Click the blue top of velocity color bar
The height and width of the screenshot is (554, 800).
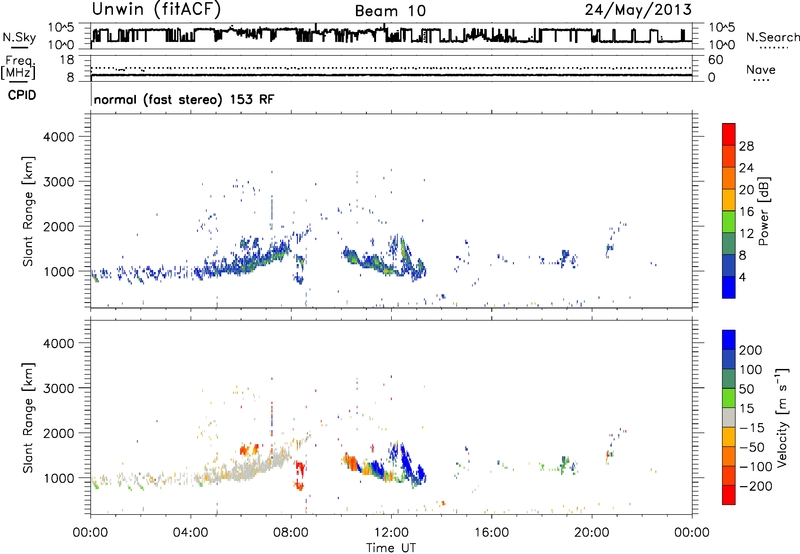pos(729,340)
